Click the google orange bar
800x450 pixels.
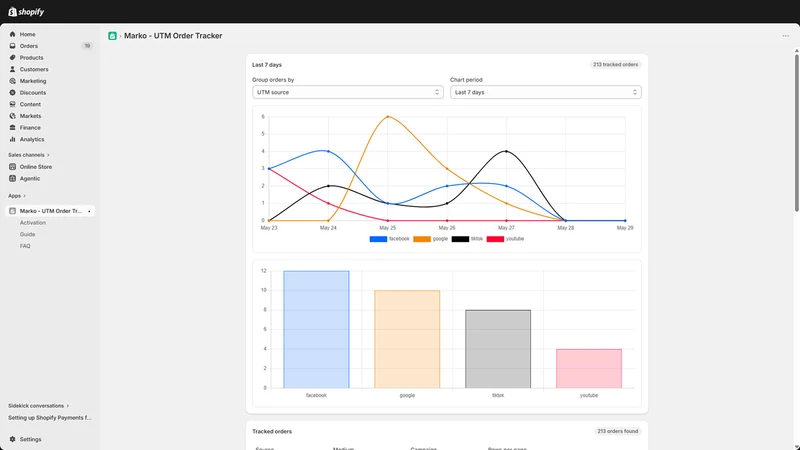[407, 339]
